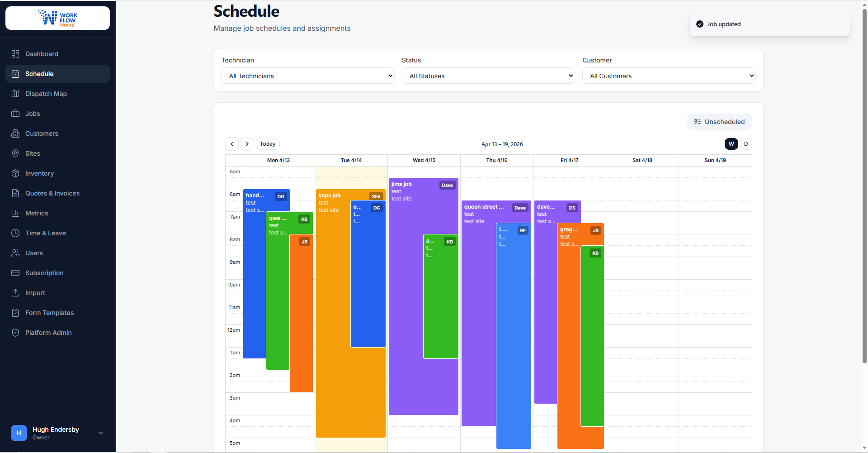Open the greg job on Friday

pos(569,335)
